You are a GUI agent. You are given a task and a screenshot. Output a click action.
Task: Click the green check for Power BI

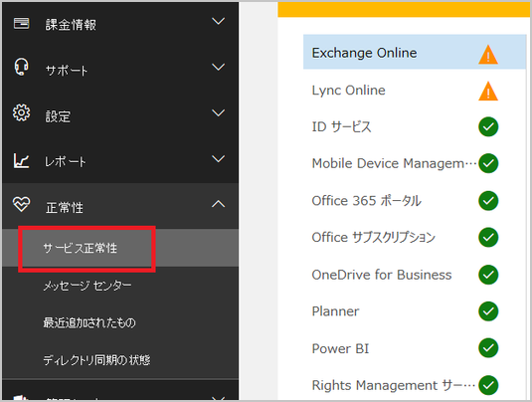pos(488,348)
